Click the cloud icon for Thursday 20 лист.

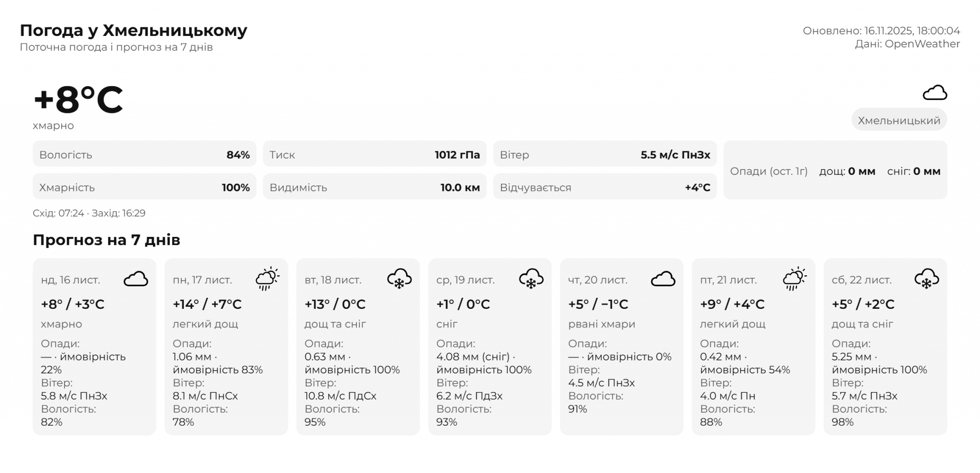click(663, 279)
